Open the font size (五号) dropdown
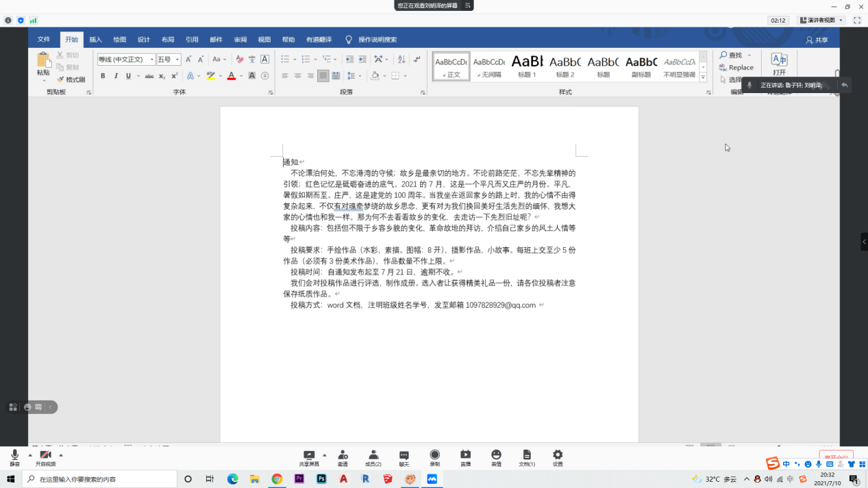This screenshot has height=488, width=868. pos(177,60)
